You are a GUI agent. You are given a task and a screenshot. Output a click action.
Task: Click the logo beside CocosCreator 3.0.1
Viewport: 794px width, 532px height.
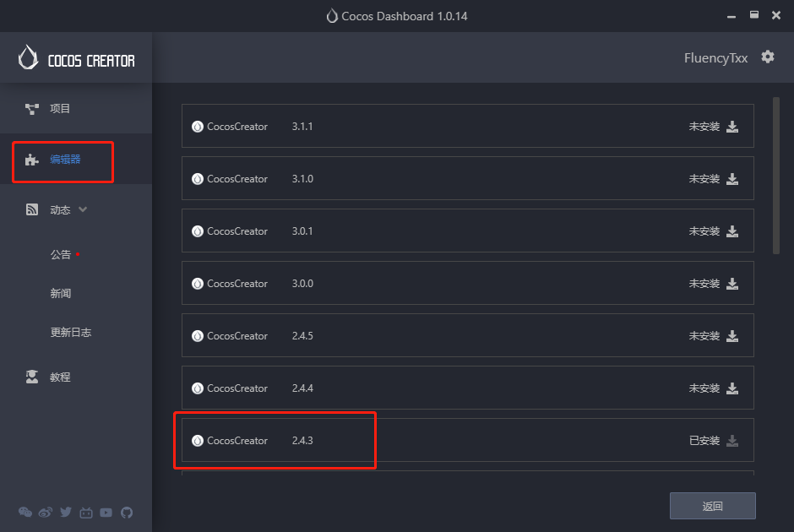point(198,231)
